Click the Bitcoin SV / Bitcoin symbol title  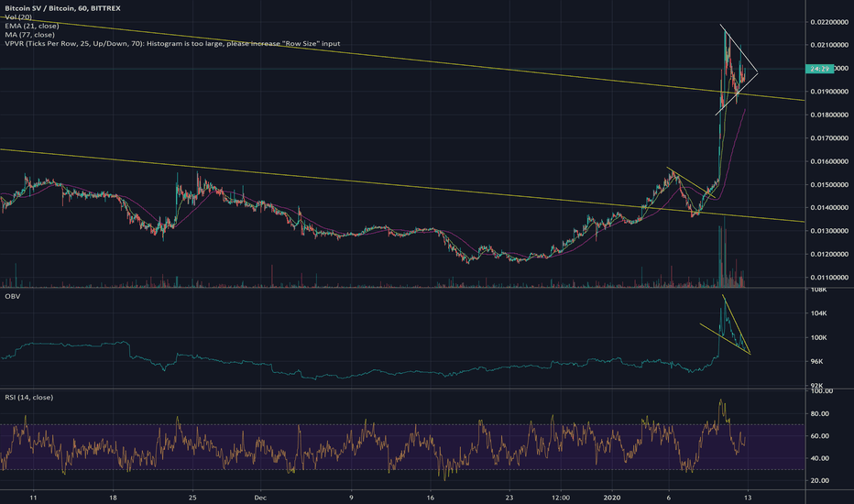[62, 8]
